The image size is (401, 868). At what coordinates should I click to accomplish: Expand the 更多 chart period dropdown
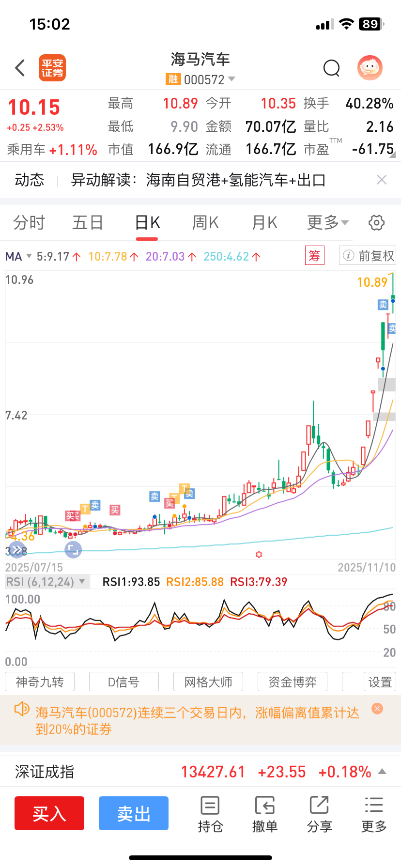point(328,223)
